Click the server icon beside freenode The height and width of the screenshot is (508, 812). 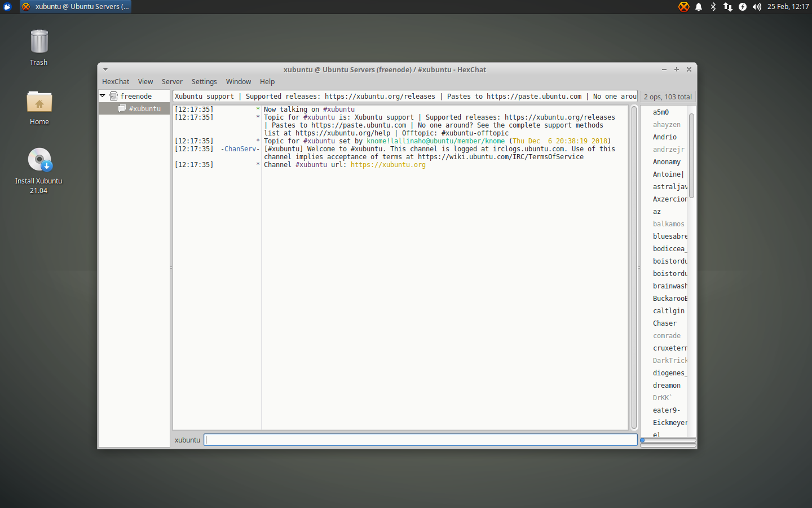[x=115, y=96]
